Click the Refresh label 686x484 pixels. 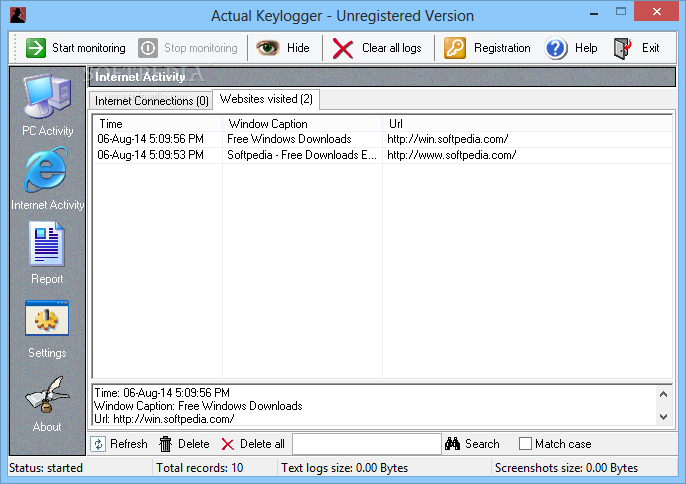tap(129, 444)
